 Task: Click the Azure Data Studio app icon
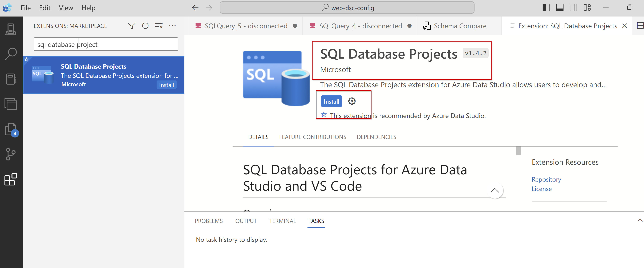click(7, 8)
